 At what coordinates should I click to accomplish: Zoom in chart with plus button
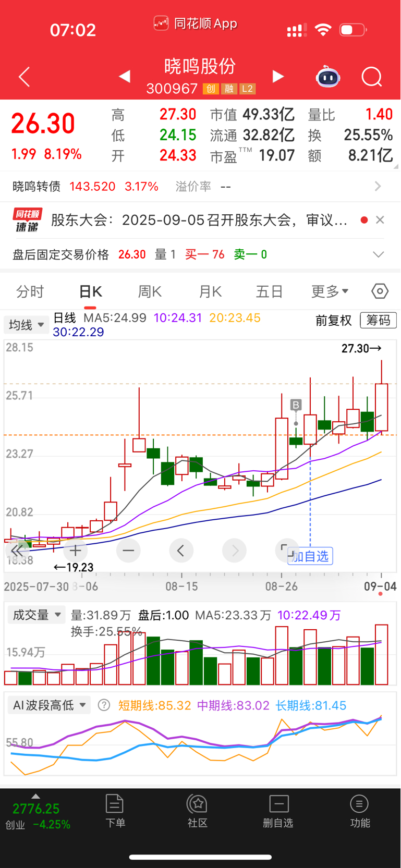(76, 551)
